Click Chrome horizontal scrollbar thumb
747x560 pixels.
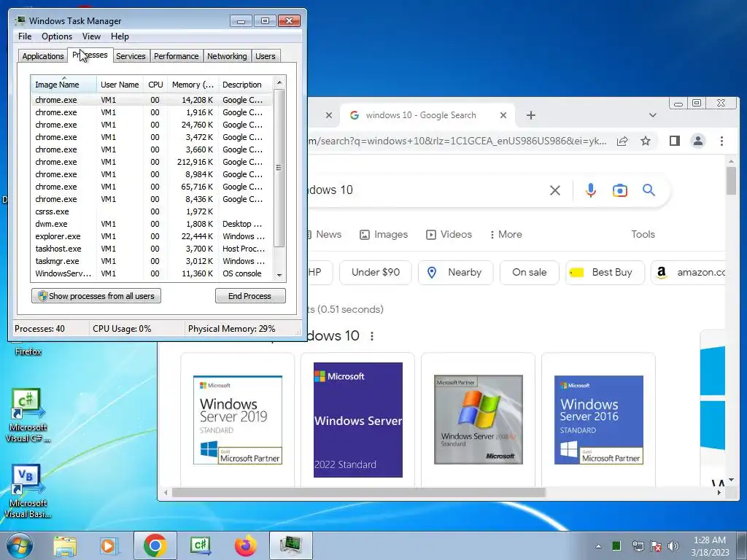pos(358,493)
